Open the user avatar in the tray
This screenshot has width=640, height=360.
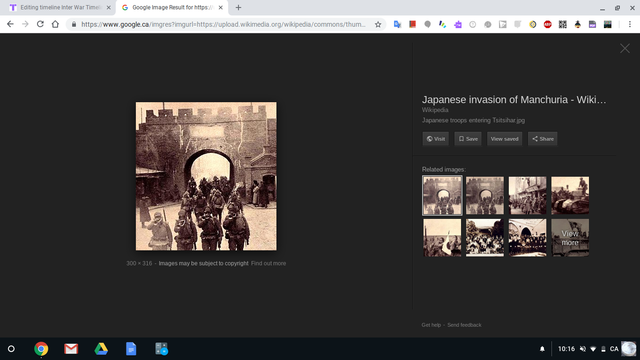[629, 349]
